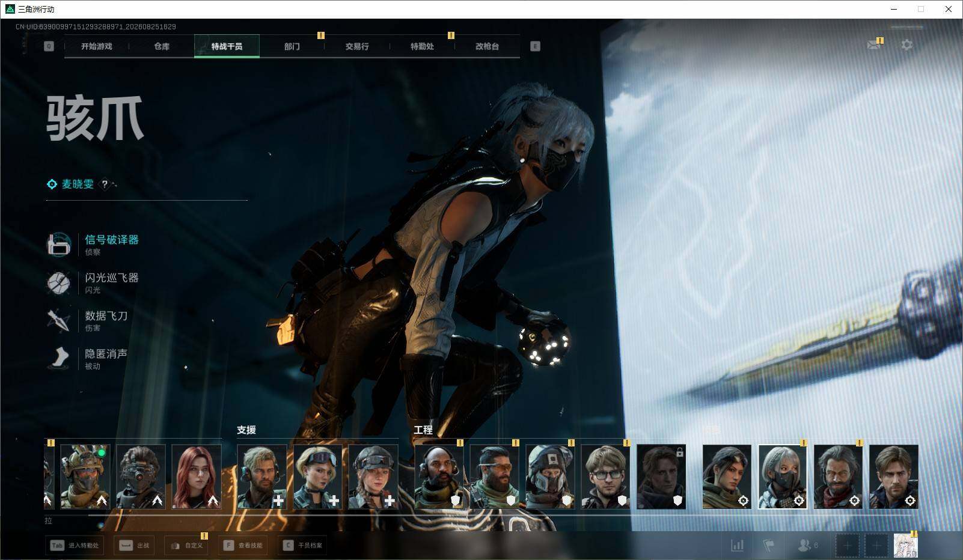Screen dimensions: 963x560
Task: Click the Tab 进入特勤处 button
Action: pos(75,546)
